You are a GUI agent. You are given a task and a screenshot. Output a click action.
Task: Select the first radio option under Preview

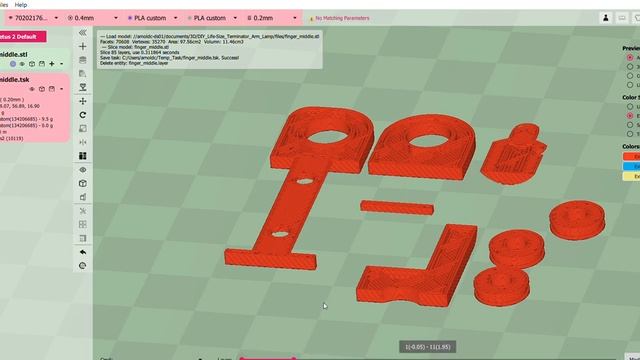tap(630, 58)
